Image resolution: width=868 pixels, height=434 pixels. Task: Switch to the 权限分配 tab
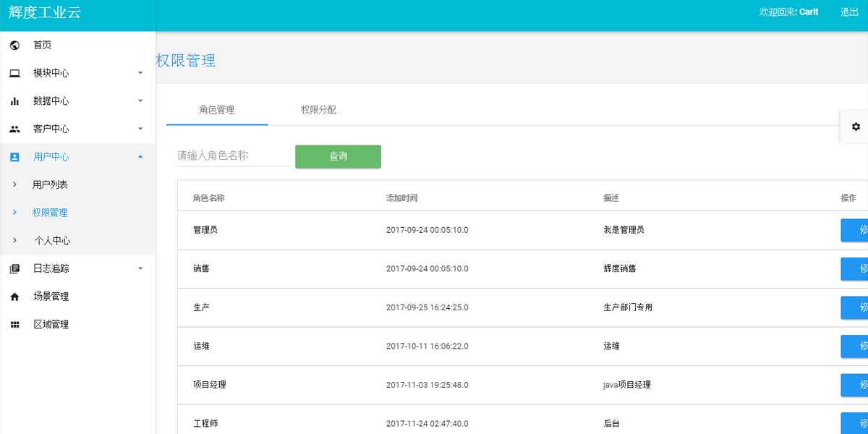pos(318,110)
